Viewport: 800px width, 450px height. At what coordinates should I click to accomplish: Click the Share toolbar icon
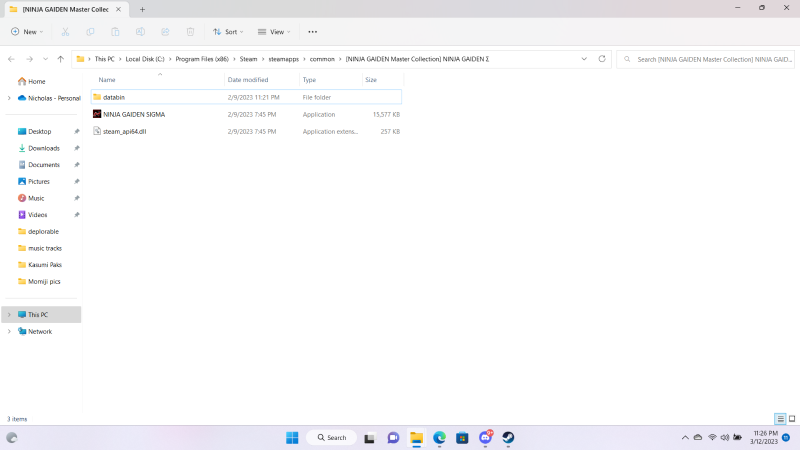(165, 32)
